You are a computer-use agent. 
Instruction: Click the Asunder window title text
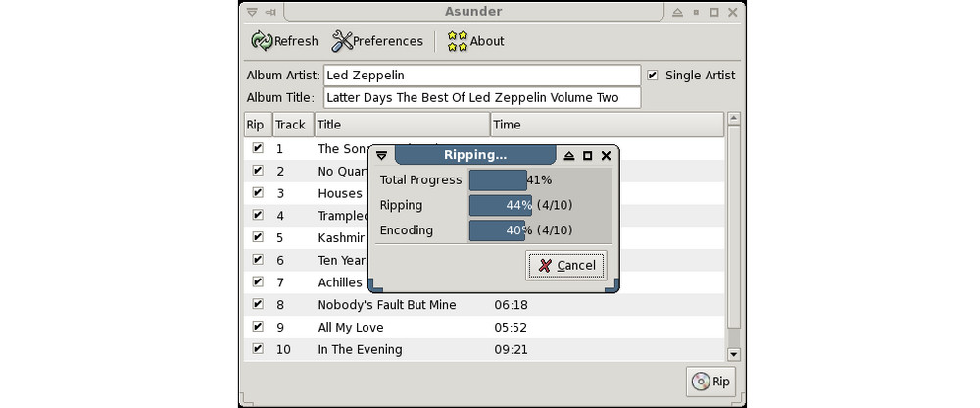pyautogui.click(x=473, y=11)
